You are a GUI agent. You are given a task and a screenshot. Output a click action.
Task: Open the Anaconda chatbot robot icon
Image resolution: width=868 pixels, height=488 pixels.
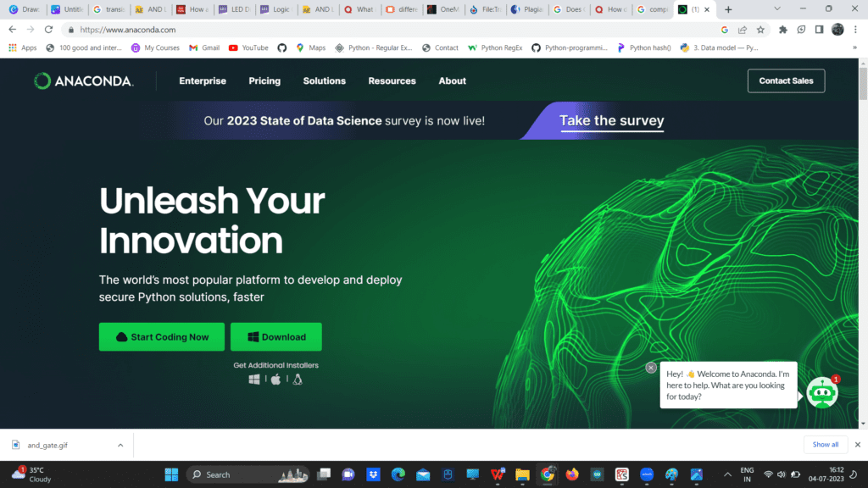pos(822,393)
